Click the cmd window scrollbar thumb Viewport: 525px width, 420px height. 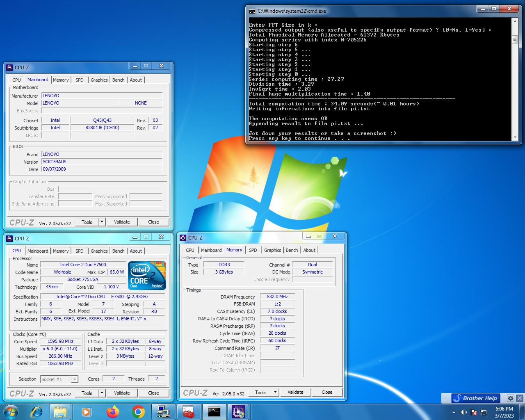(x=515, y=39)
